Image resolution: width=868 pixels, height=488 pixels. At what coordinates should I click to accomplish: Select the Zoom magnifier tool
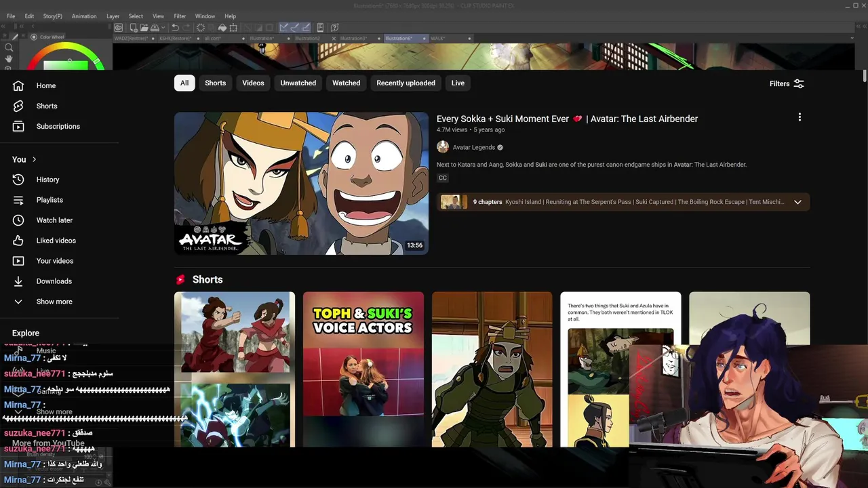(9, 47)
